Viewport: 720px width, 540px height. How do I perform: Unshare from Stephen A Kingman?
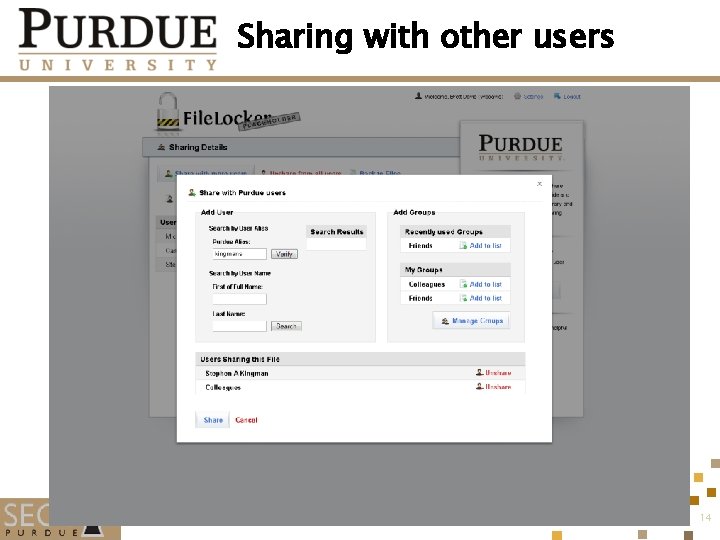point(498,373)
